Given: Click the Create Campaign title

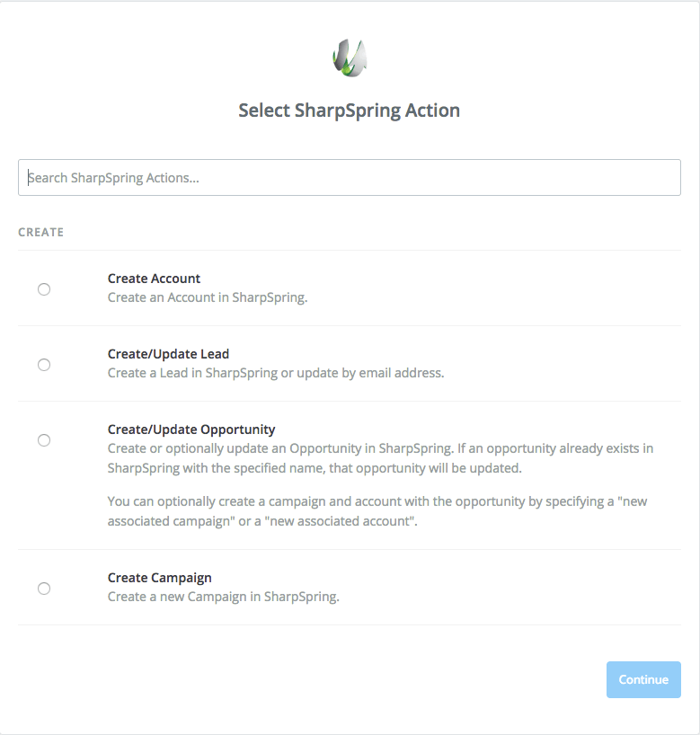Looking at the screenshot, I should tap(159, 578).
